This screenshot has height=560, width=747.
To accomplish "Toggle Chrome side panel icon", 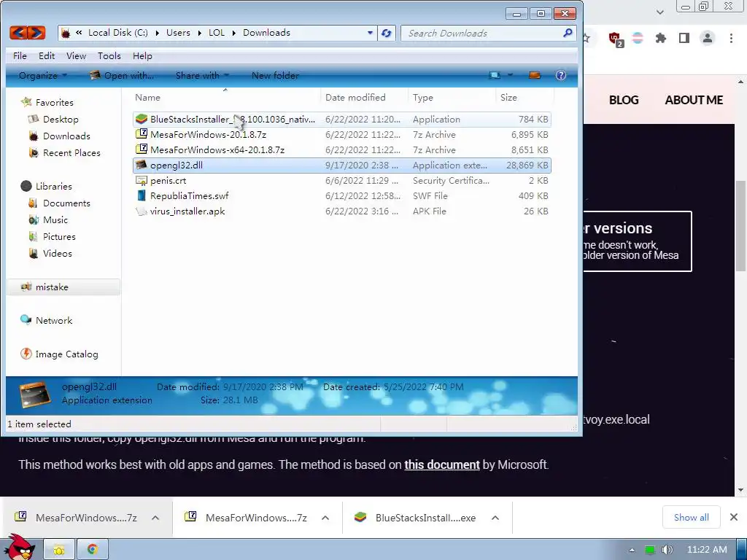I will [x=684, y=38].
